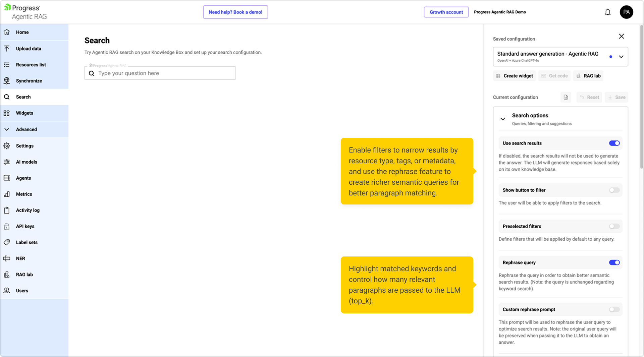This screenshot has width=644, height=357.
Task: Collapse the Advanced sidebar group
Action: tap(7, 129)
